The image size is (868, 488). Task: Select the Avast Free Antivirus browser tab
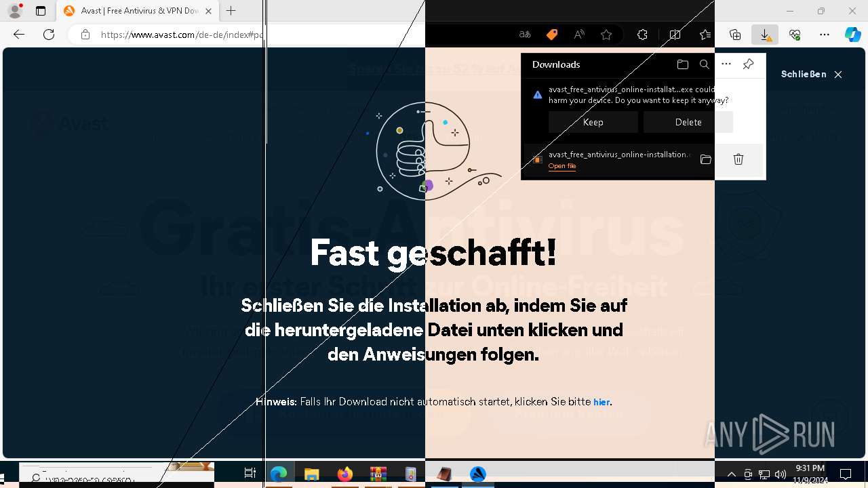[137, 11]
